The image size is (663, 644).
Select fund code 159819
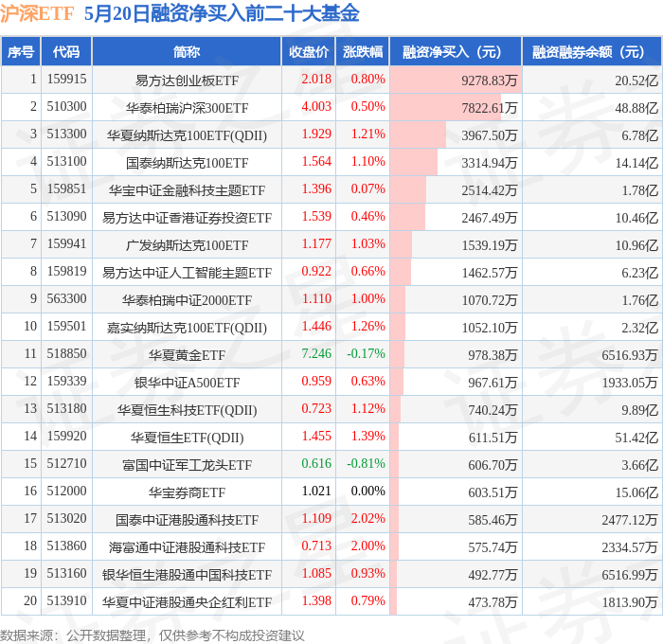pos(66,272)
